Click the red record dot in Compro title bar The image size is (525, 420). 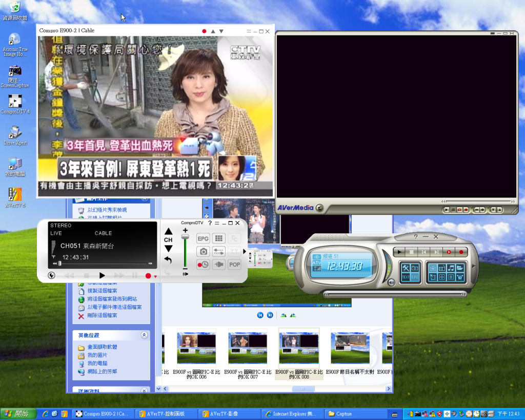204,31
